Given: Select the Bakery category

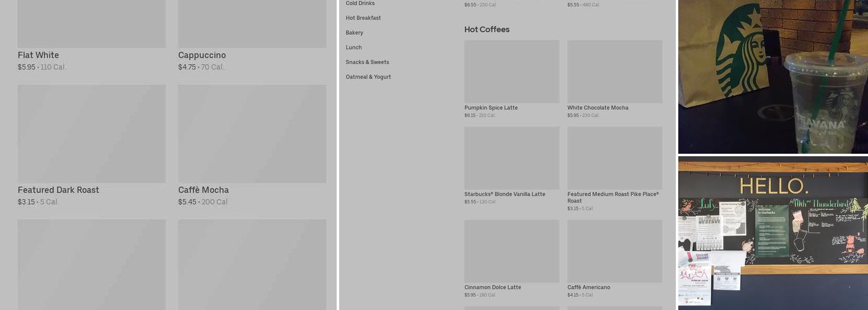Looking at the screenshot, I should tap(355, 33).
